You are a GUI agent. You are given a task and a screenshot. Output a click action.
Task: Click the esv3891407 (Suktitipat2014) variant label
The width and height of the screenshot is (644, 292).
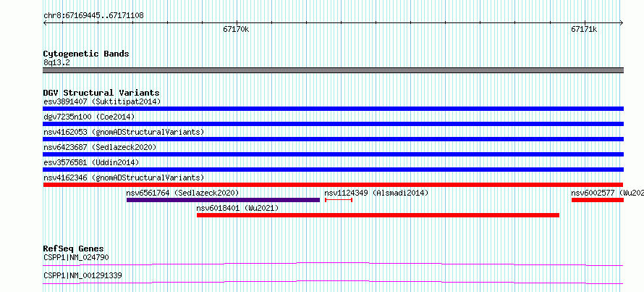pyautogui.click(x=102, y=101)
